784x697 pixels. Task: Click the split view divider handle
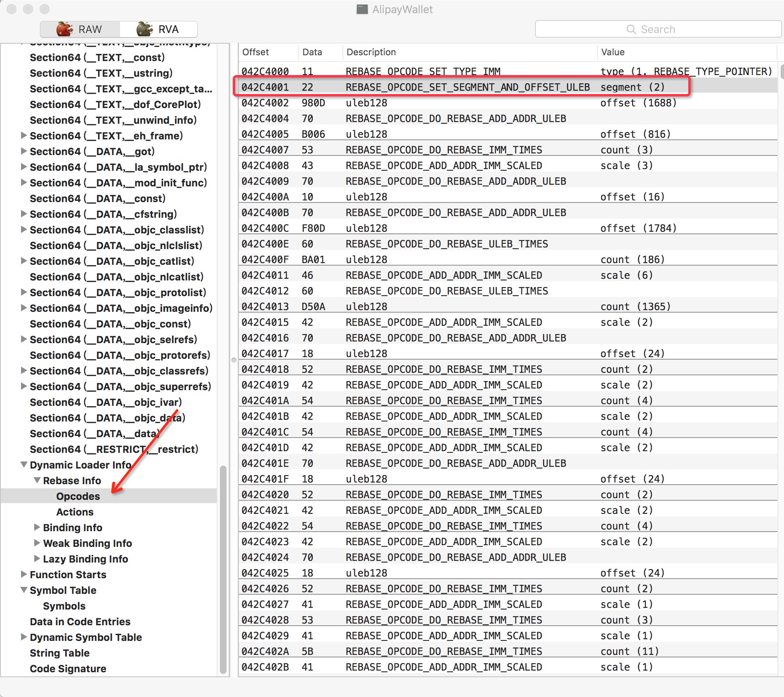pos(234,360)
